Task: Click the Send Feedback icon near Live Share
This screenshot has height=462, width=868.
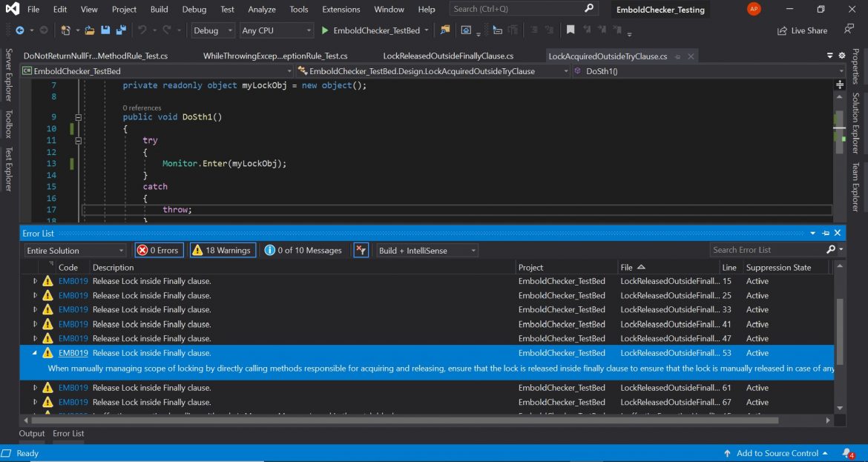Action: coord(848,29)
